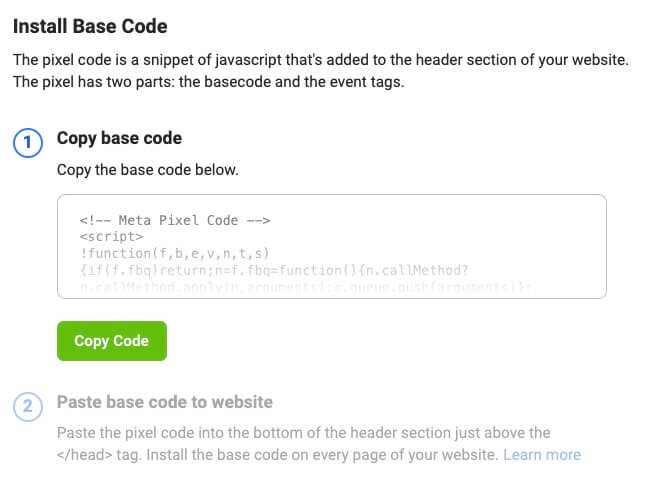667x495 pixels.
Task: Click the green Copy Code button
Action: tap(112, 341)
